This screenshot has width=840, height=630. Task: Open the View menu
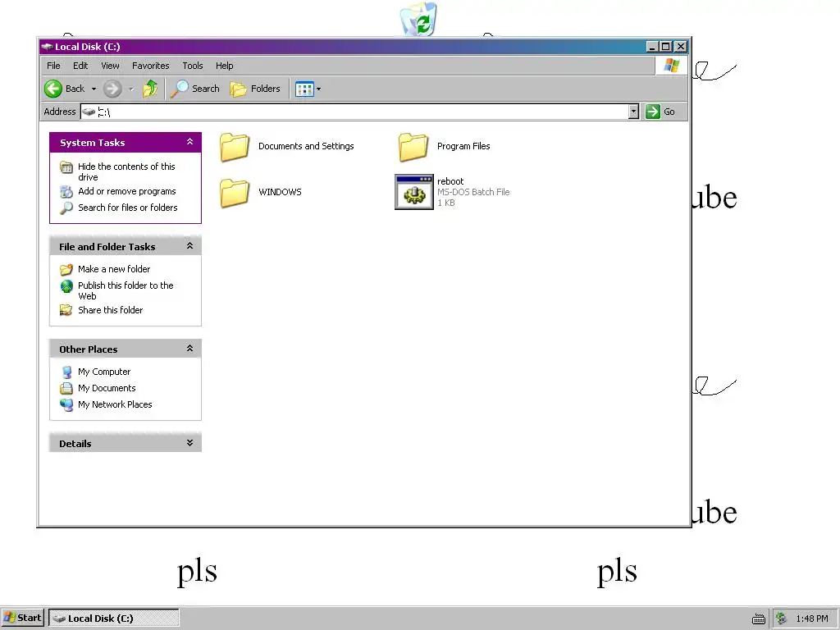coord(111,66)
